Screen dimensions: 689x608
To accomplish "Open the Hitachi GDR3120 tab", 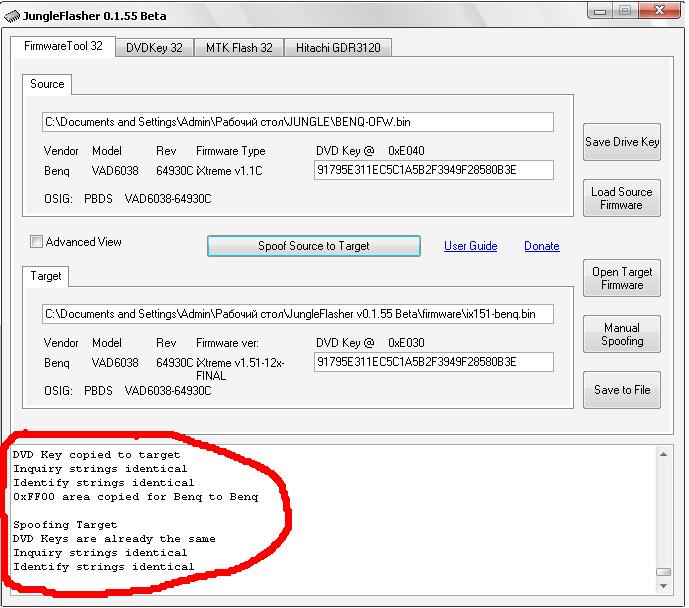I will [338, 47].
